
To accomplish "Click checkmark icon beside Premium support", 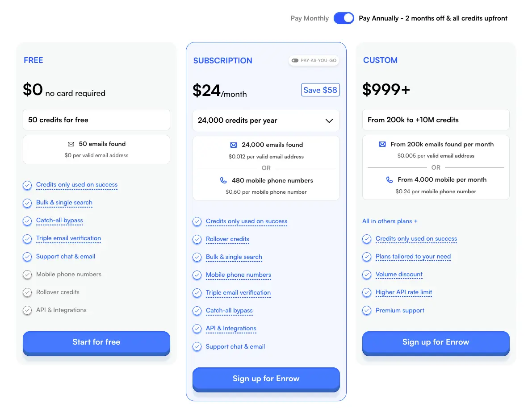I will 367,311.
